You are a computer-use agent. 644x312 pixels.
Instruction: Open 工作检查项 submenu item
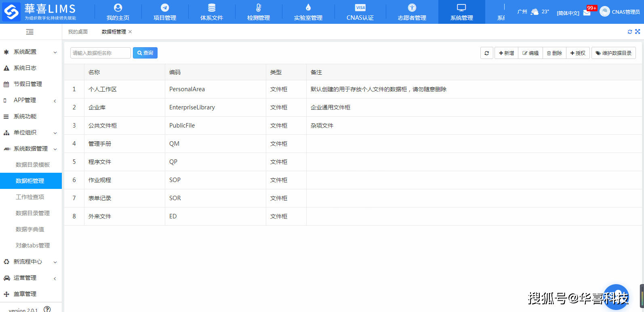pos(30,197)
